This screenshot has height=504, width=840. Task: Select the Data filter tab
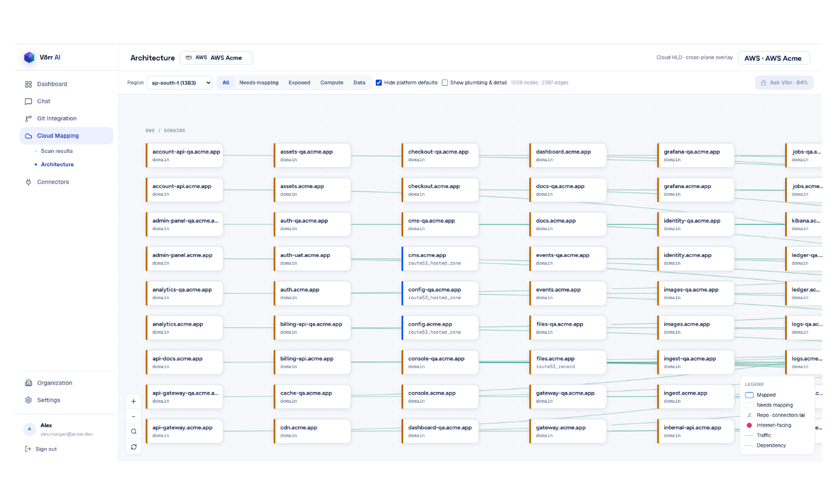click(x=360, y=83)
